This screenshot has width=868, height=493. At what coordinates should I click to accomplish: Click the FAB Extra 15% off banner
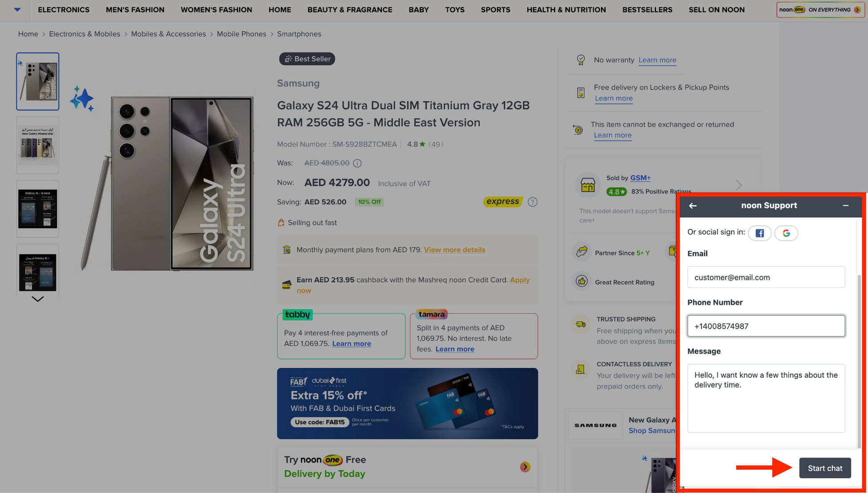[407, 403]
